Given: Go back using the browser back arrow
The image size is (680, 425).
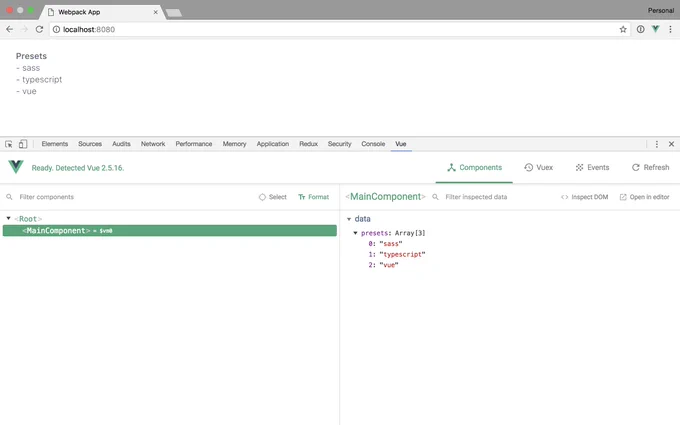Looking at the screenshot, I should (x=10, y=29).
